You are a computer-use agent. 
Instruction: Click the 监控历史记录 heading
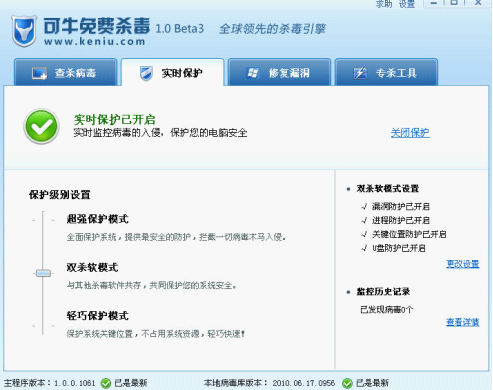point(383,292)
